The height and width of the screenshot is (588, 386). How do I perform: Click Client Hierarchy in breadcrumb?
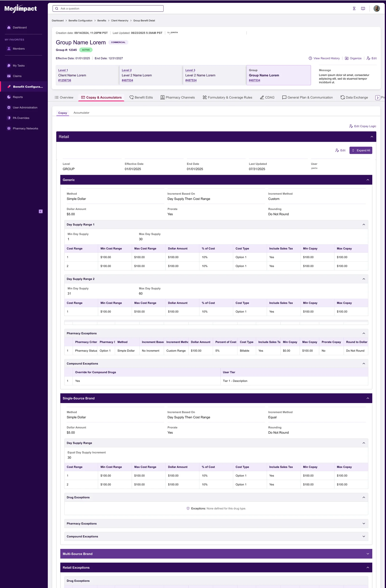120,20
